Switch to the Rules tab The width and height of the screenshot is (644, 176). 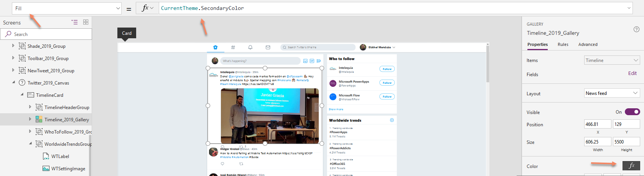[x=563, y=44]
